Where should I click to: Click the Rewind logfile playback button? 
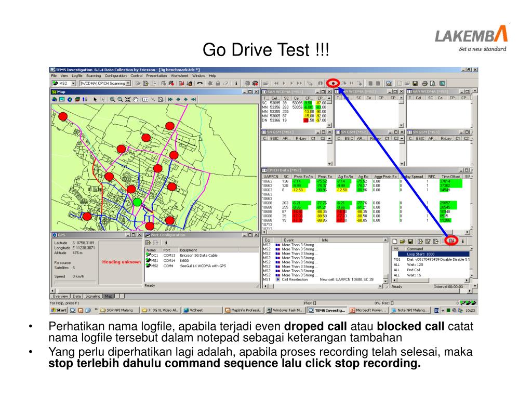coord(276,83)
